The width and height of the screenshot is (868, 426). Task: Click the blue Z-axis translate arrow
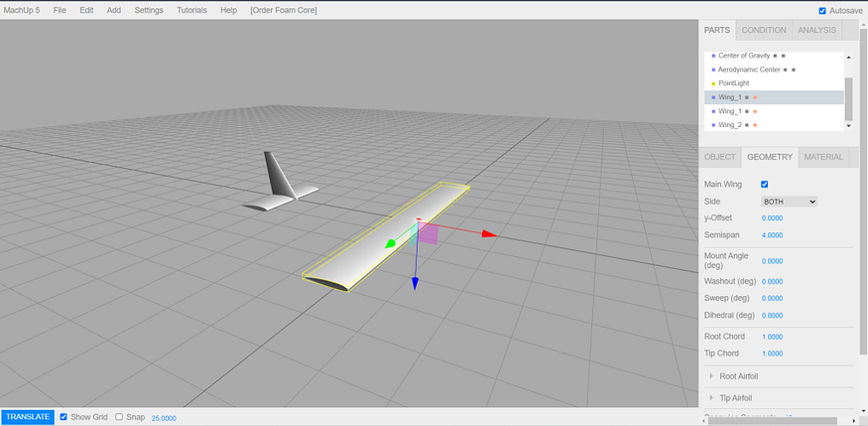coord(415,284)
